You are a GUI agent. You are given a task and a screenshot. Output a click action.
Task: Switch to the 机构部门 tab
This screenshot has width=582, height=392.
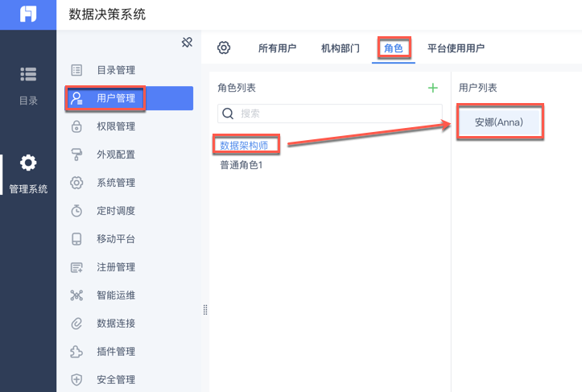pos(340,48)
